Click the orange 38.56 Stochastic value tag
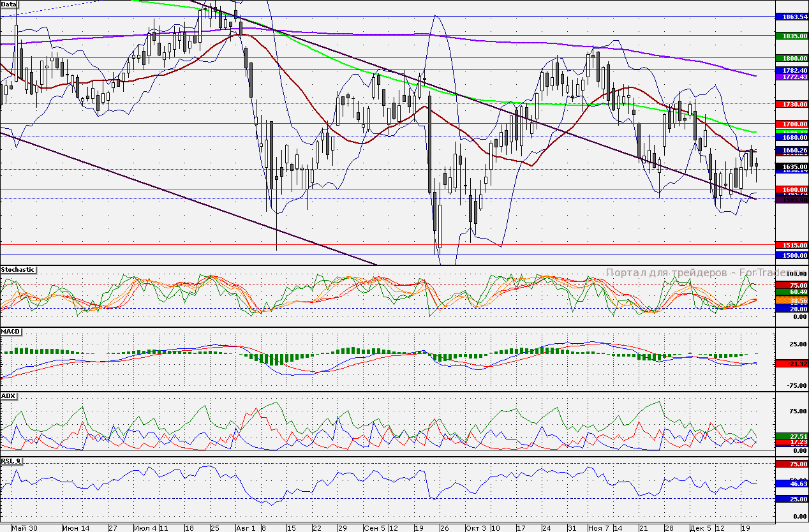 pos(790,300)
